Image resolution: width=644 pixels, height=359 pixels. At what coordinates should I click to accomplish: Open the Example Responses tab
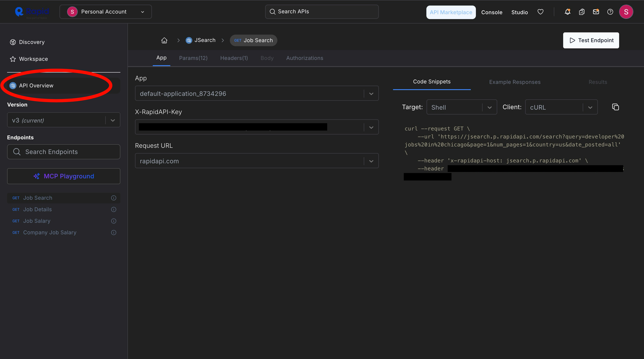coord(515,82)
